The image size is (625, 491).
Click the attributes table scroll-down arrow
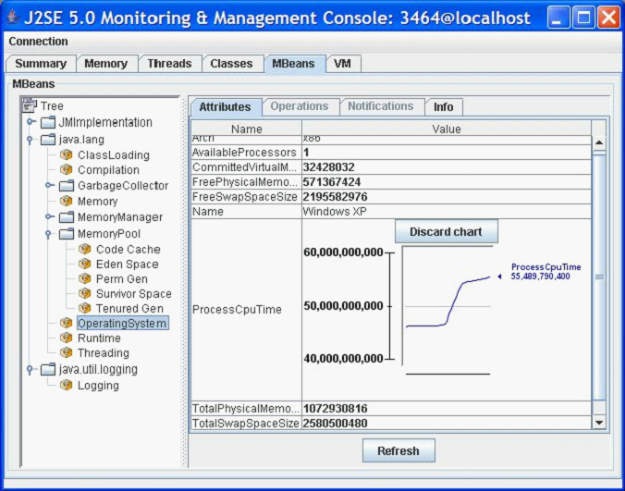[x=599, y=422]
